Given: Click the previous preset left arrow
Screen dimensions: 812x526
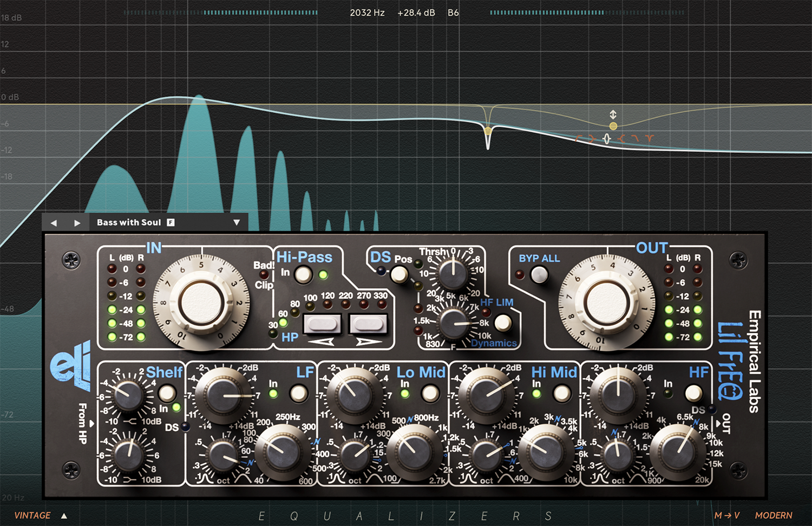Looking at the screenshot, I should [54, 223].
